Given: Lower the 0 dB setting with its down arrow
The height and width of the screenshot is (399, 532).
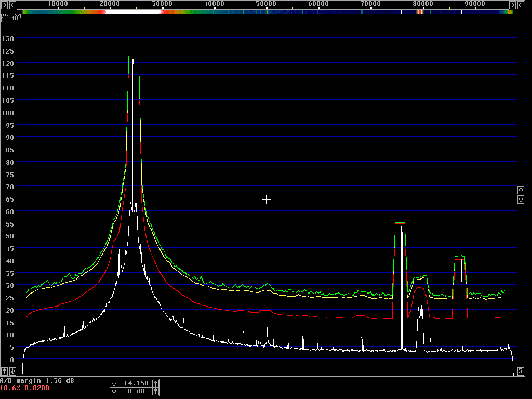Looking at the screenshot, I should point(114,392).
